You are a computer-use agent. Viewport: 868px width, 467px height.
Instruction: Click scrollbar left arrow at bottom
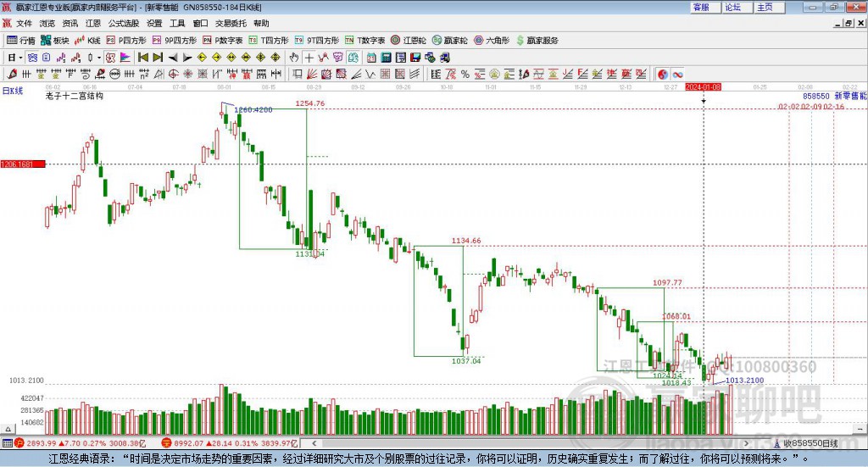[314, 443]
